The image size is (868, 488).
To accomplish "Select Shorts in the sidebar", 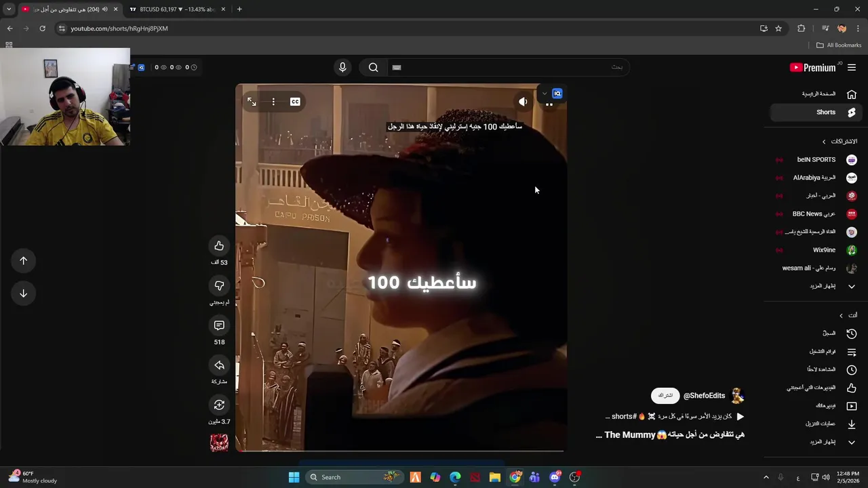I will pos(815,113).
